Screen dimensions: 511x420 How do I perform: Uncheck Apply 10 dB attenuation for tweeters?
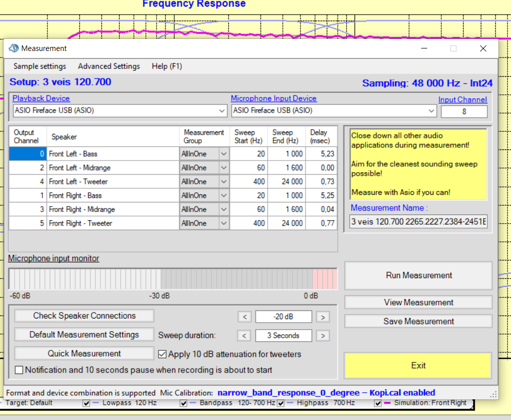[x=163, y=354]
